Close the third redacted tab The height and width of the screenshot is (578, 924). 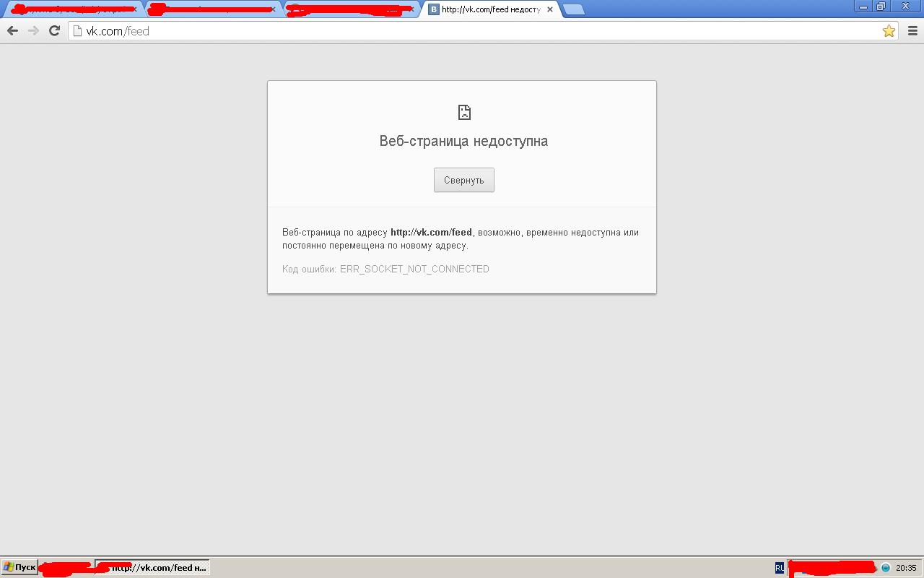pyautogui.click(x=411, y=9)
